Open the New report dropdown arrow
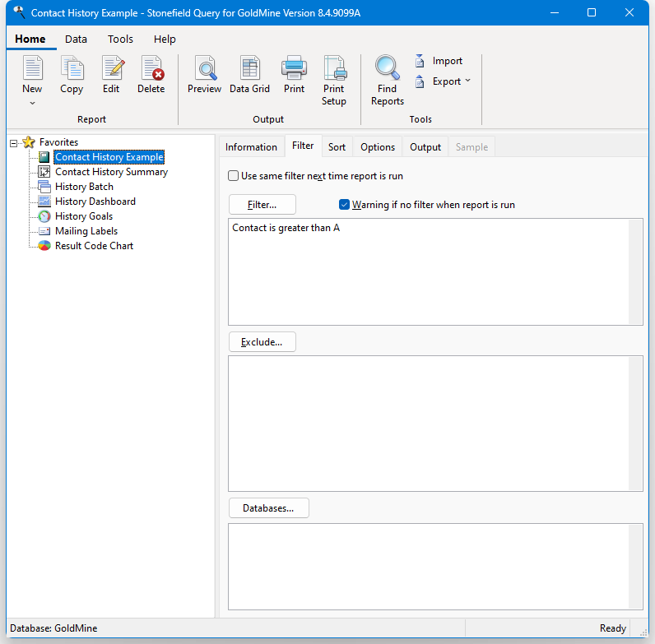 [32, 103]
